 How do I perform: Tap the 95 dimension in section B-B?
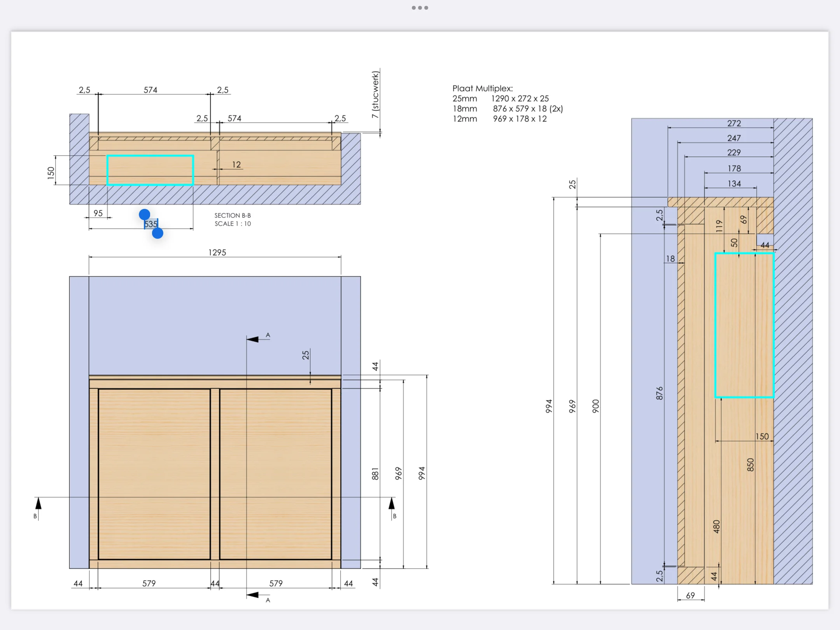click(98, 213)
